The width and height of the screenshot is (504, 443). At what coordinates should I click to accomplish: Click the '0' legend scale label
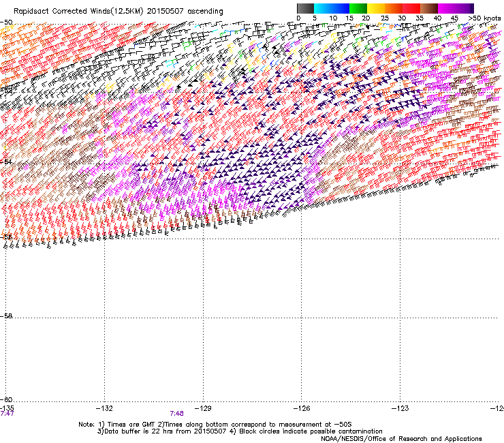point(298,18)
